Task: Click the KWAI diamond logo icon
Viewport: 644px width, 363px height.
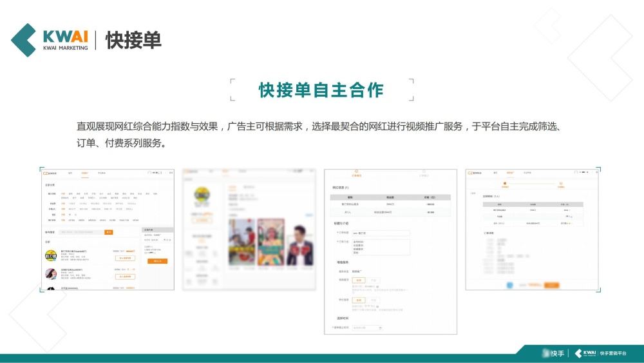Action: 23,40
